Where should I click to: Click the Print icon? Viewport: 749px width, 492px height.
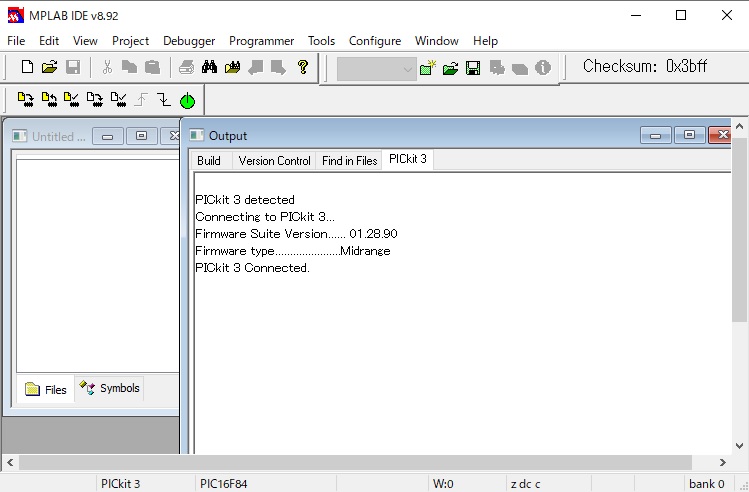[x=186, y=67]
